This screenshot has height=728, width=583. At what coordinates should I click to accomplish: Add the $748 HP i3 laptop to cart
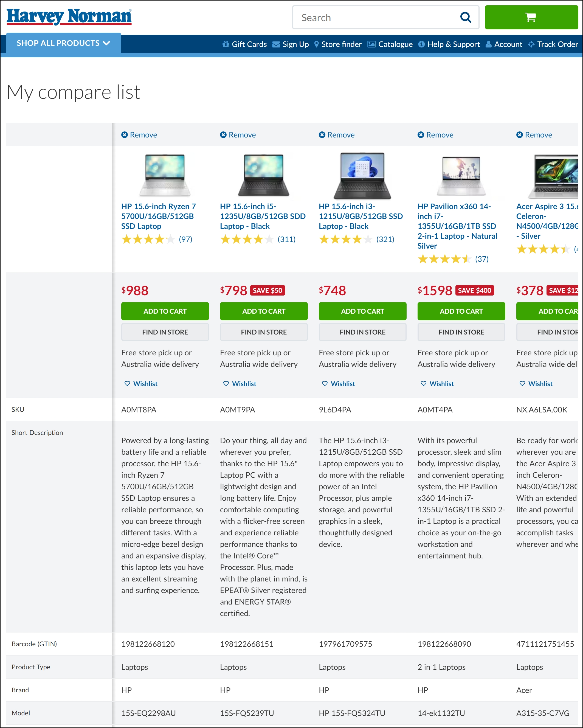point(362,311)
